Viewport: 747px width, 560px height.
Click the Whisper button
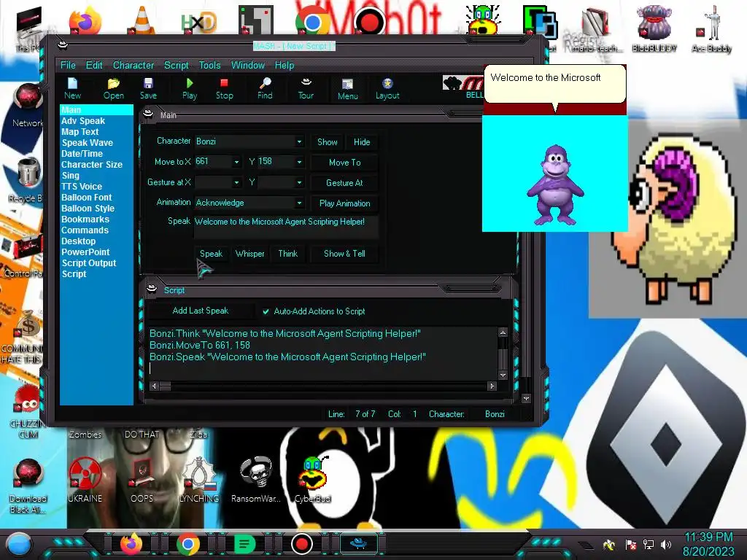249,254
